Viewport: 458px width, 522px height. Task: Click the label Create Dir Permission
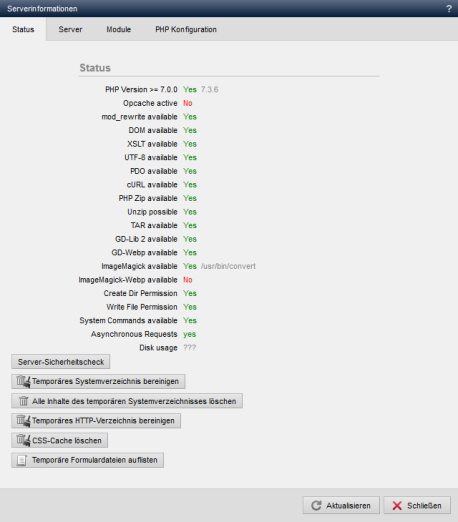pyautogui.click(x=140, y=293)
